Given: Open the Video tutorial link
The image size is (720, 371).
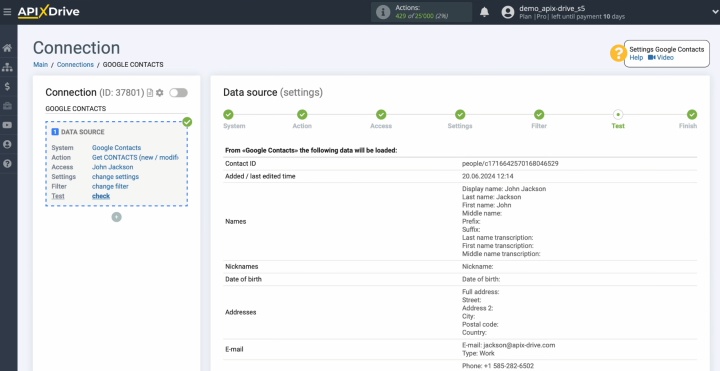Looking at the screenshot, I should point(661,57).
